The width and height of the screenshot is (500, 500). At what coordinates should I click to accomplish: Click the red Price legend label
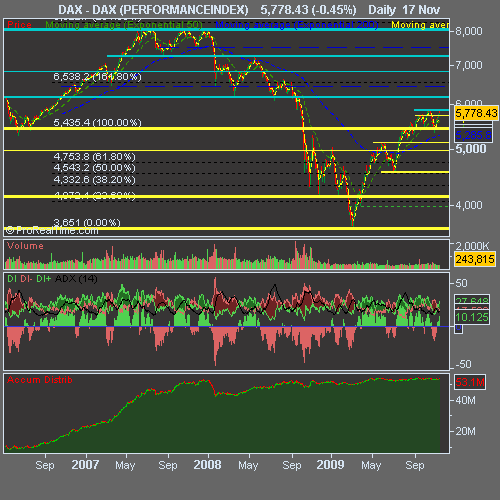click(19, 24)
